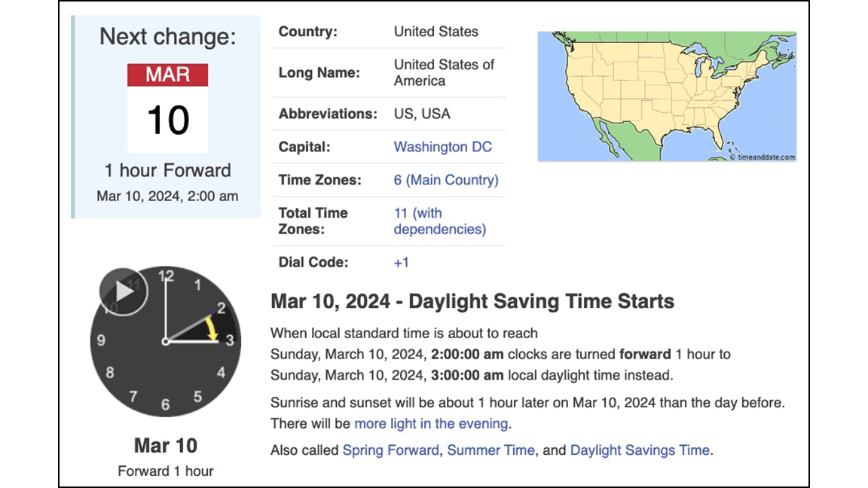The image size is (868, 488).
Task: Follow the Daylight Savings Time link
Action: coord(640,450)
